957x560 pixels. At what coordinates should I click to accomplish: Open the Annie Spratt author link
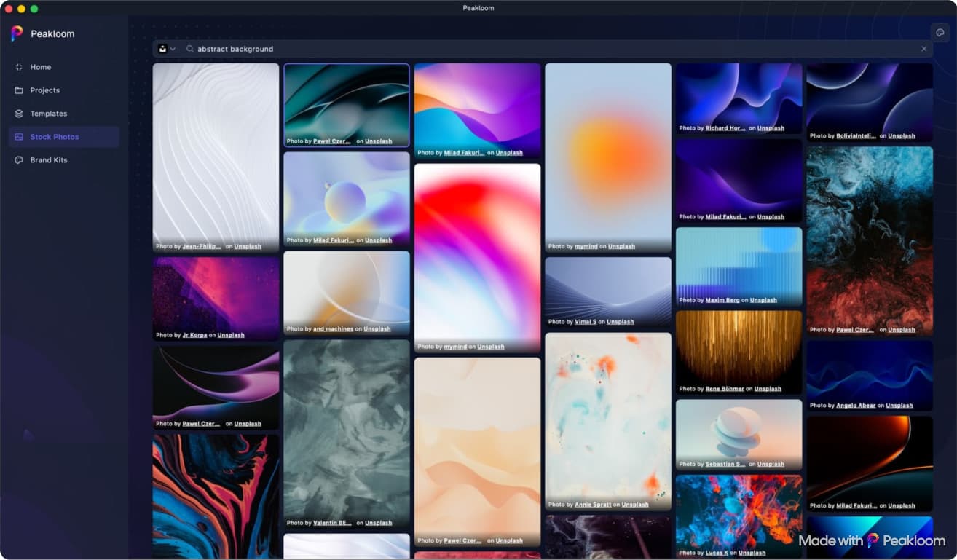click(594, 505)
